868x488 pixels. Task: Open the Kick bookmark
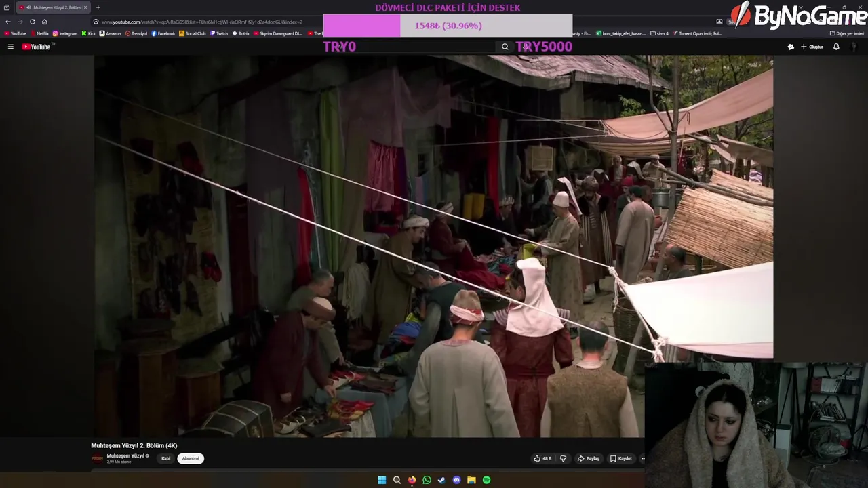[x=89, y=33]
